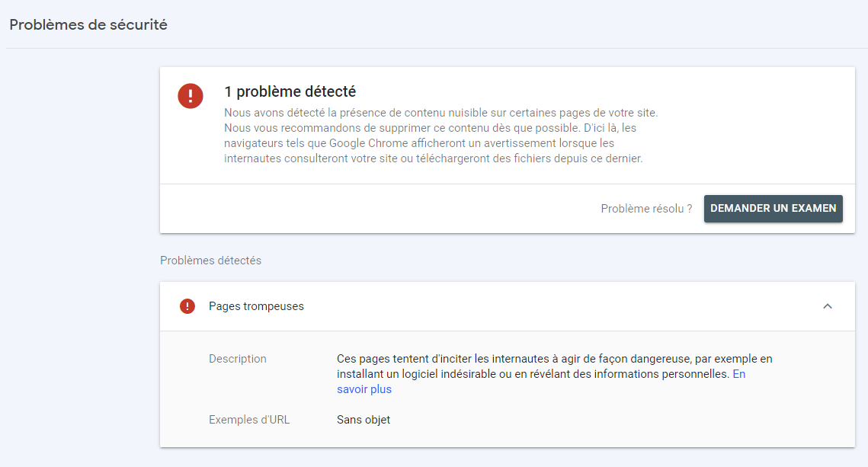Click the Exemples d'URL field label
Viewport: 868px width, 467px height.
tap(249, 420)
